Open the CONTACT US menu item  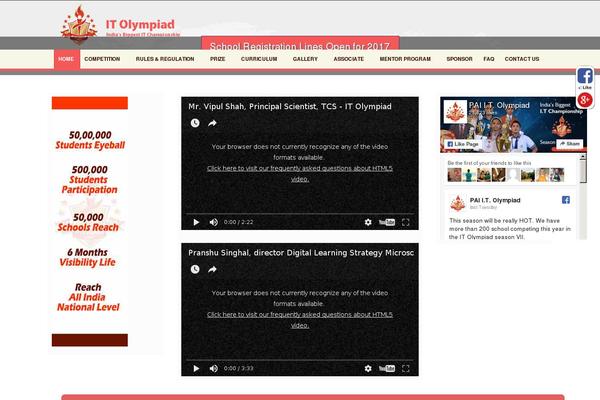click(522, 59)
